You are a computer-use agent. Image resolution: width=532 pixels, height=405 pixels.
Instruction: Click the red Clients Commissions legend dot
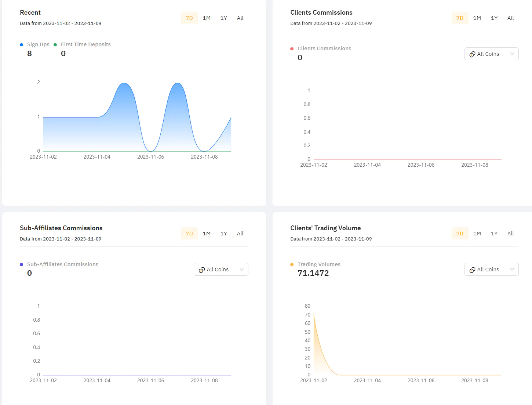pyautogui.click(x=292, y=48)
